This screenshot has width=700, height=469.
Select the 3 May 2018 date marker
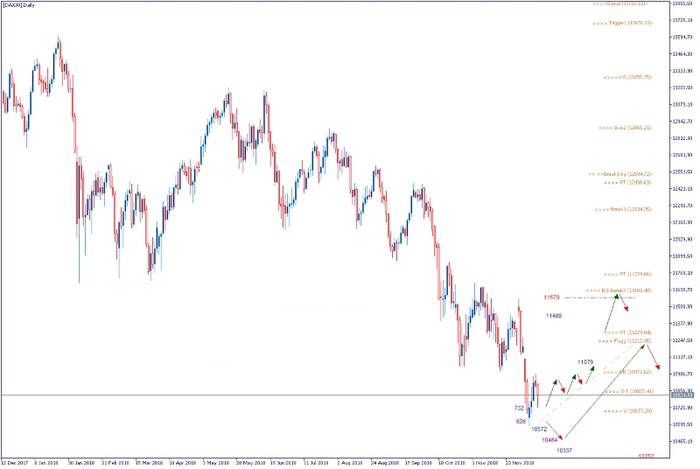click(x=217, y=463)
